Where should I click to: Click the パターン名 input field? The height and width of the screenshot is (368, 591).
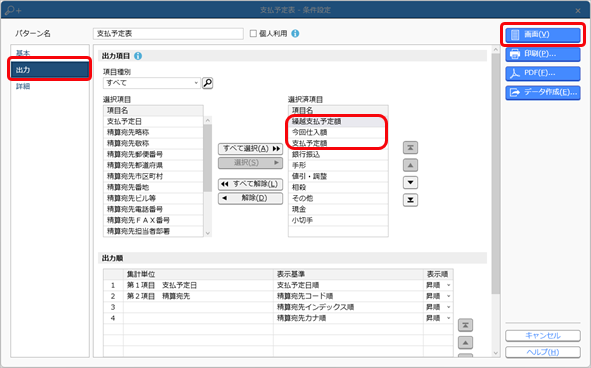168,34
